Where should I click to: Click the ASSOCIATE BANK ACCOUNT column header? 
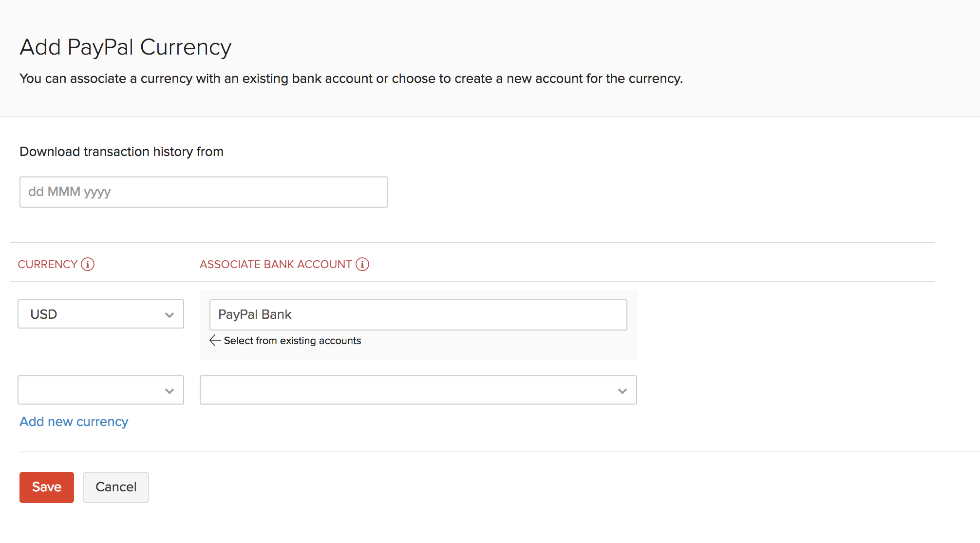(276, 264)
